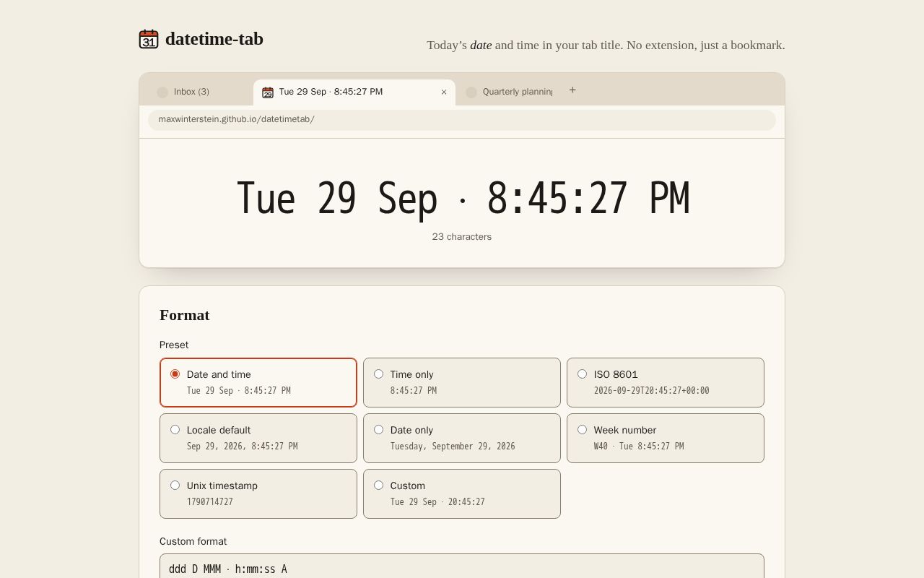Image resolution: width=924 pixels, height=578 pixels.
Task: Click sample text "W40 · Tue 8:45:27 PM"
Action: pos(639,447)
